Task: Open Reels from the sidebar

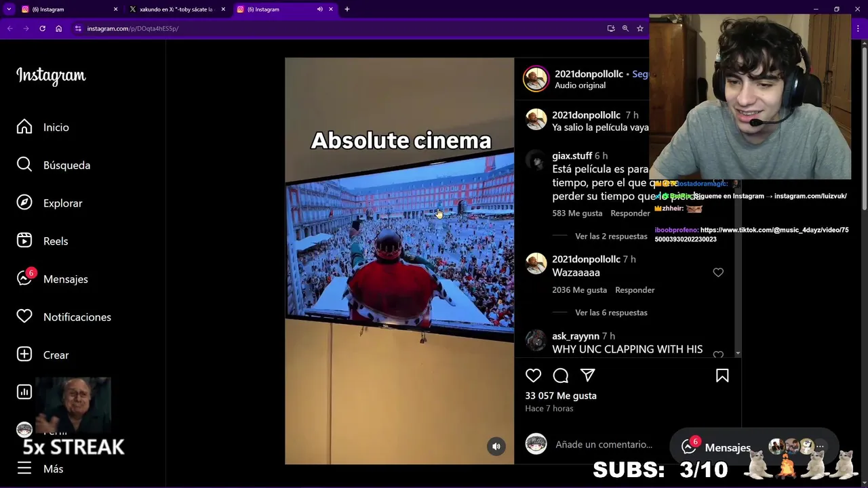Action: 42,241
